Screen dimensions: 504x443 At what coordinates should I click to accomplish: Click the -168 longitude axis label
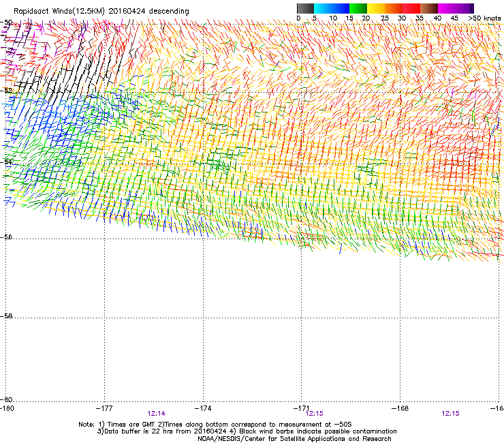coord(400,408)
